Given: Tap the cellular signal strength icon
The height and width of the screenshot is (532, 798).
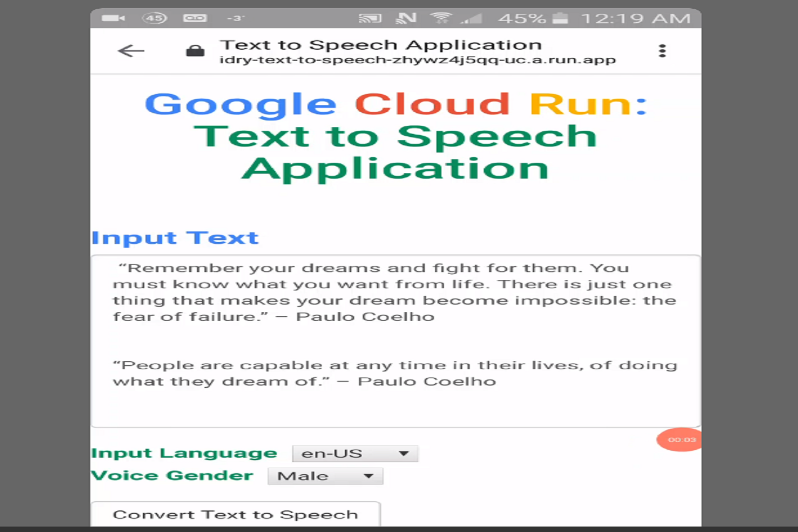Looking at the screenshot, I should coord(471,18).
